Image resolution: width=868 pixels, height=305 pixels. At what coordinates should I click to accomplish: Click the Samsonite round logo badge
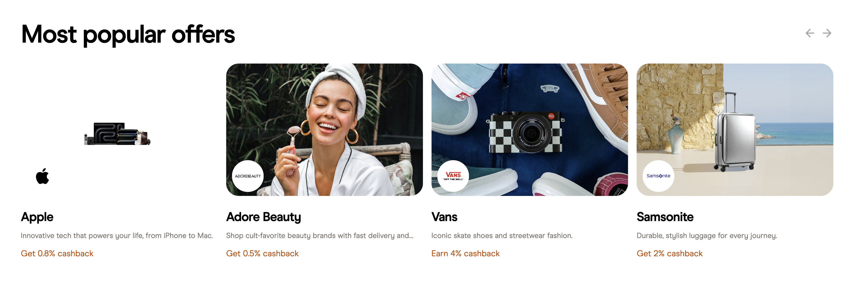click(x=658, y=176)
